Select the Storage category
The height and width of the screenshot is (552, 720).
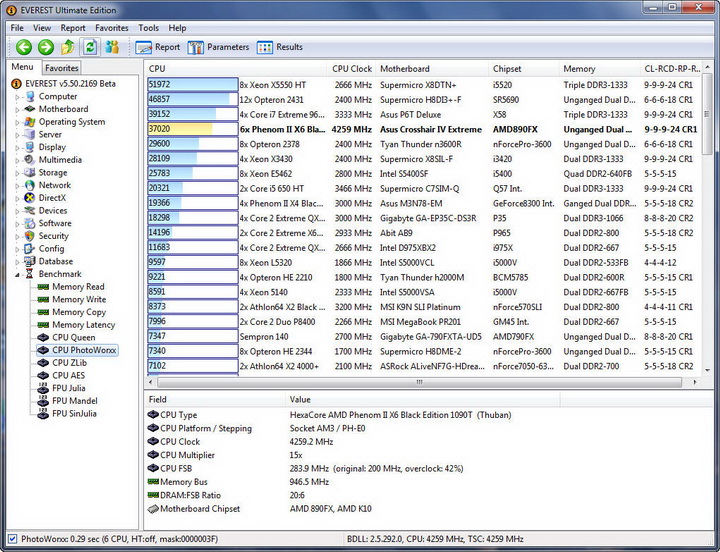coord(53,173)
